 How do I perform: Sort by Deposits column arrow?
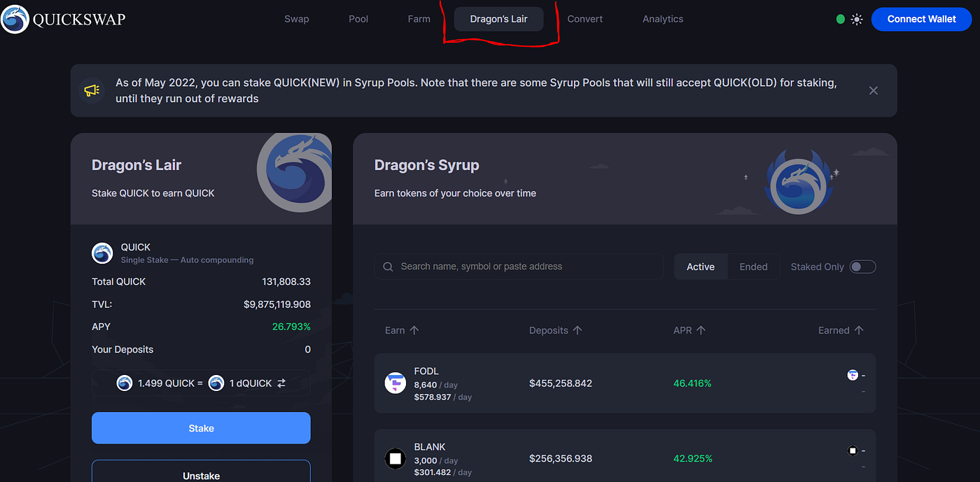[x=577, y=330]
